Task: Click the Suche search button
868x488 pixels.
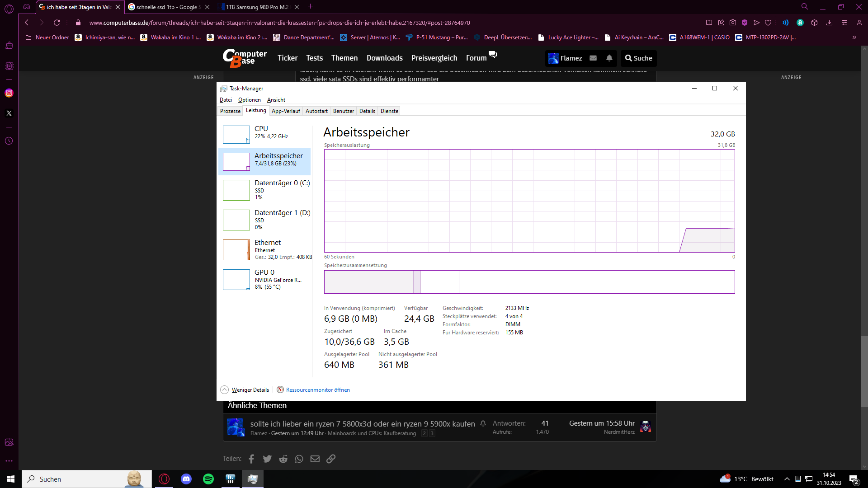Action: 638,58
